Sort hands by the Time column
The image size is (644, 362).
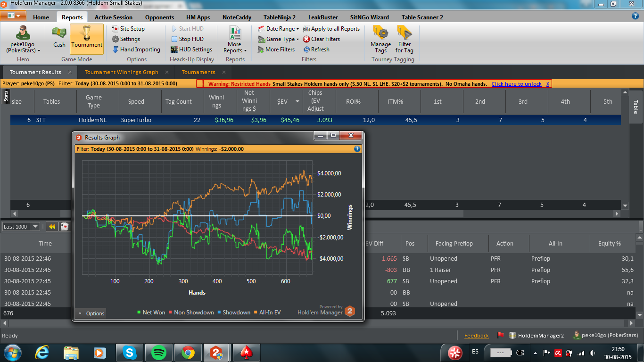45,244
